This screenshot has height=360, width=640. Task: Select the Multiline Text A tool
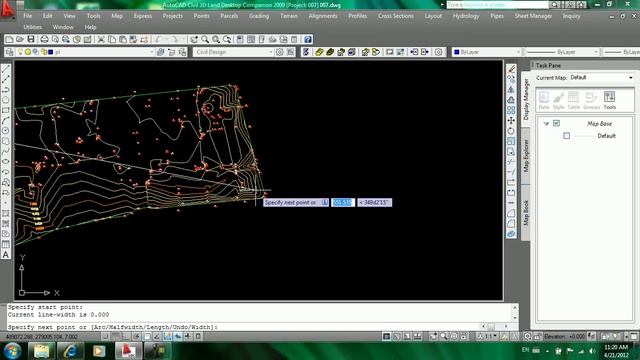6,255
